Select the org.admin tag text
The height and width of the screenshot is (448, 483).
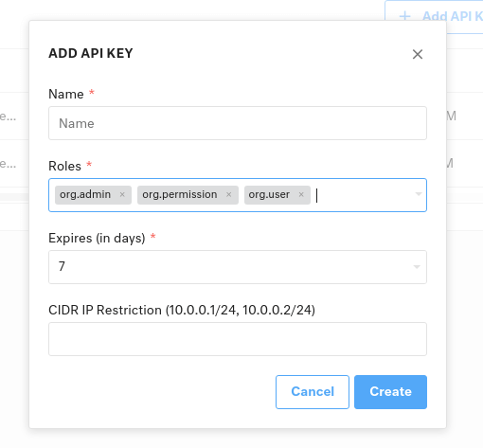pos(85,194)
